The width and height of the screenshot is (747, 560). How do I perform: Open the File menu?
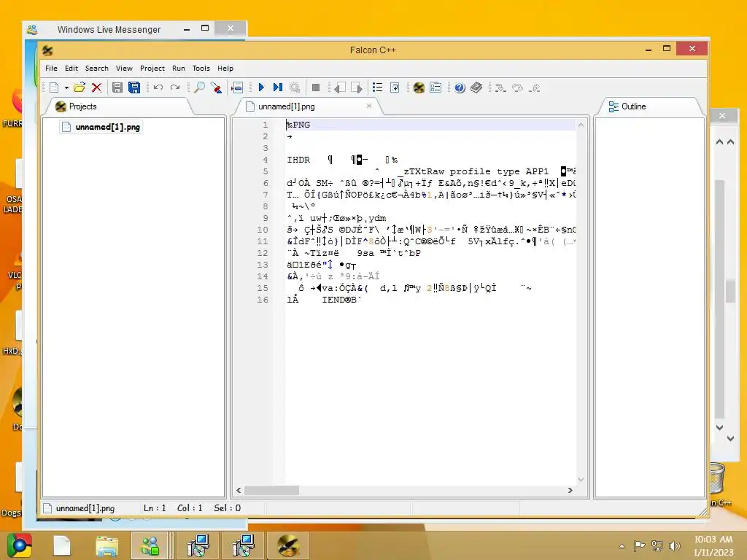[52, 68]
